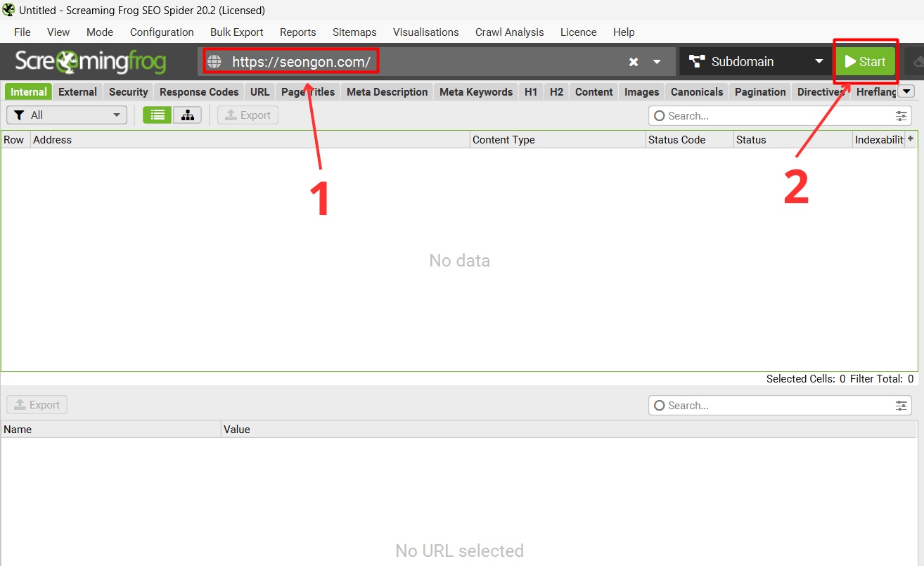Select the Internal tab
Screen dimensions: 924x566
click(29, 92)
